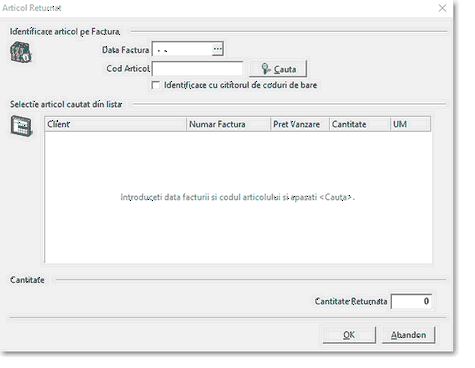The height and width of the screenshot is (368, 475).
Task: Open the Data Factura date picker button
Action: click(x=217, y=49)
